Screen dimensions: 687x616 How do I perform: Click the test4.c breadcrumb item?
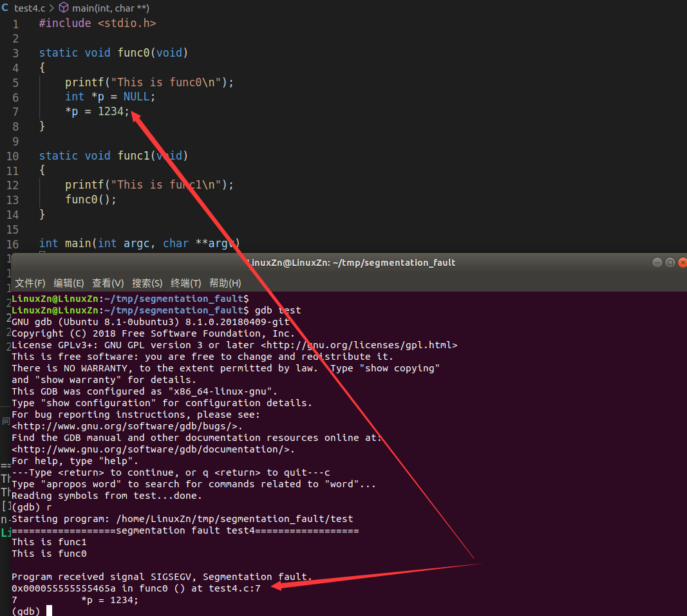30,8
